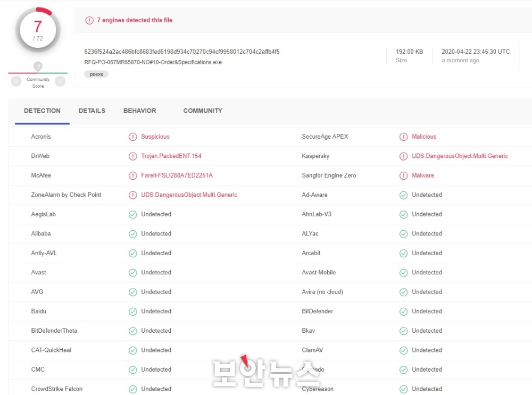532x395 pixels.
Task: Click the McAfee engine name
Action: tap(41, 175)
